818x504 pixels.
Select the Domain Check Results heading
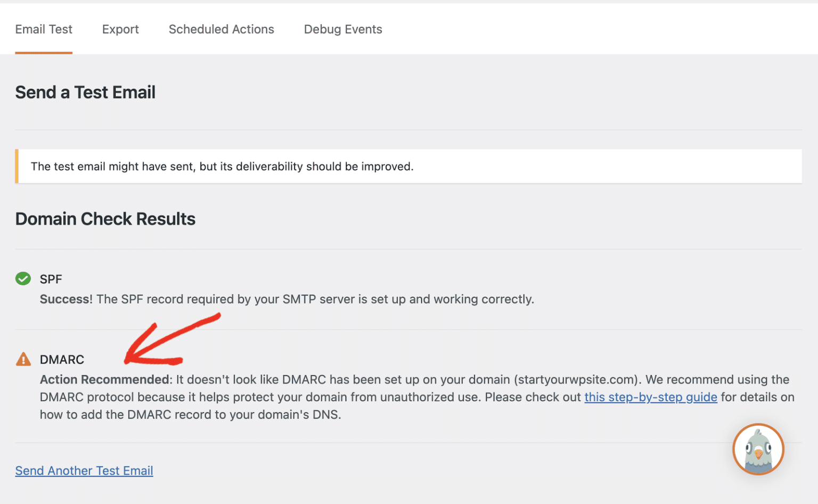pyautogui.click(x=105, y=218)
